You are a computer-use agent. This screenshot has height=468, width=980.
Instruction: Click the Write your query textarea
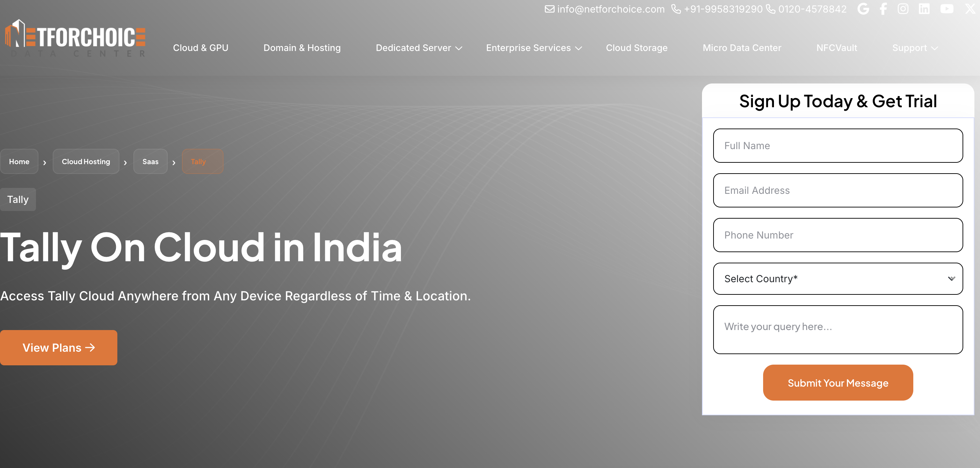pos(838,329)
